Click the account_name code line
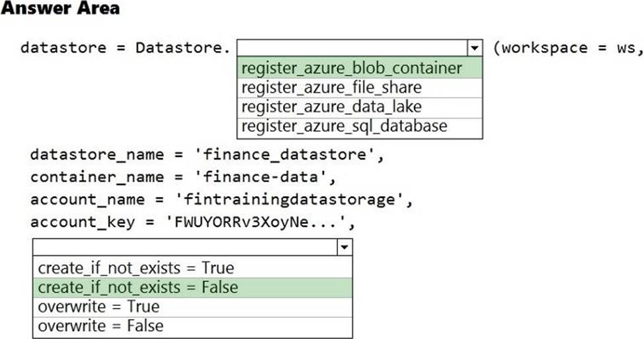The image size is (644, 339). tap(221, 199)
